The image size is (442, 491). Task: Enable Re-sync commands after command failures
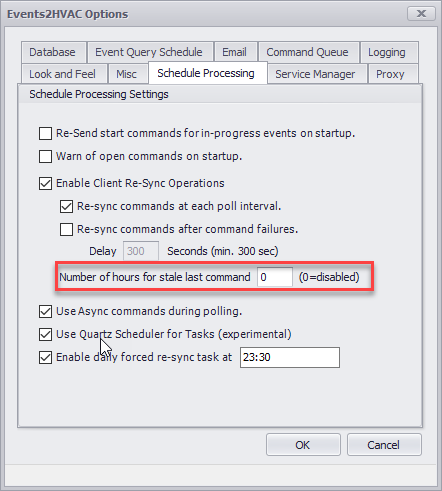coord(66,229)
